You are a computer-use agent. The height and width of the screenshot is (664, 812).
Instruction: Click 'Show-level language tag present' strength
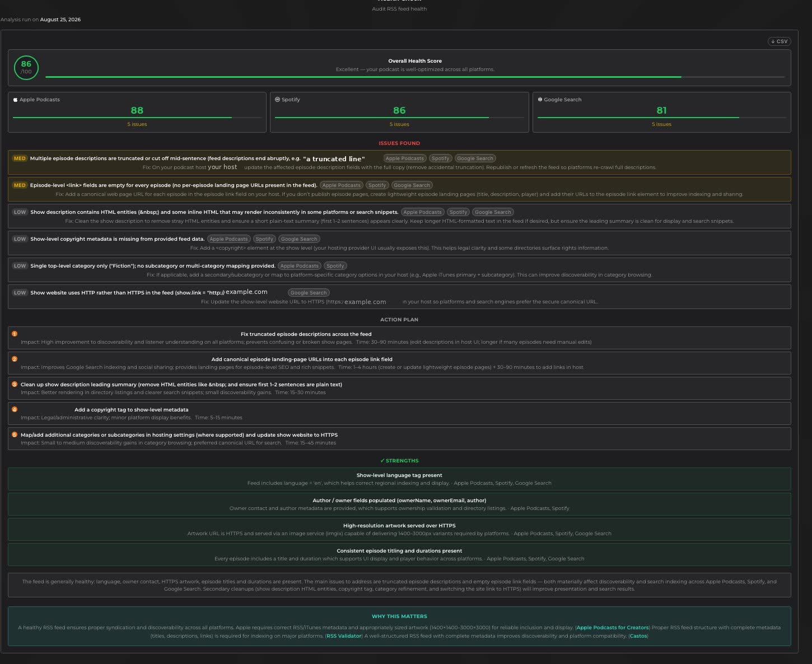(399, 475)
